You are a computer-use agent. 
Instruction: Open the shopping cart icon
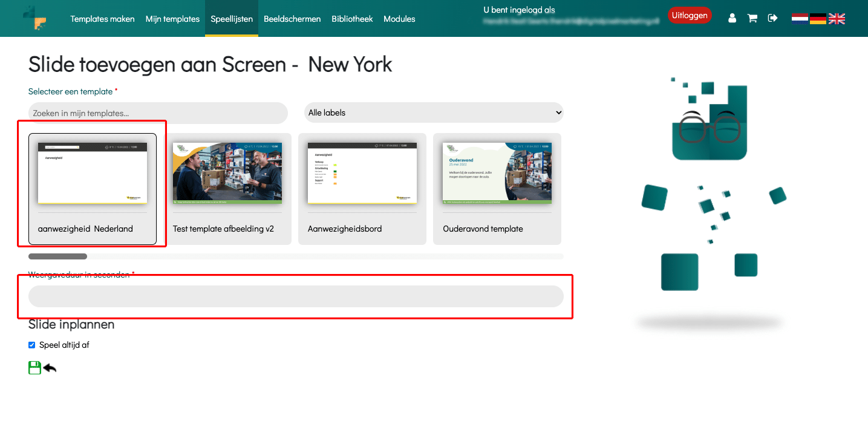(x=752, y=18)
